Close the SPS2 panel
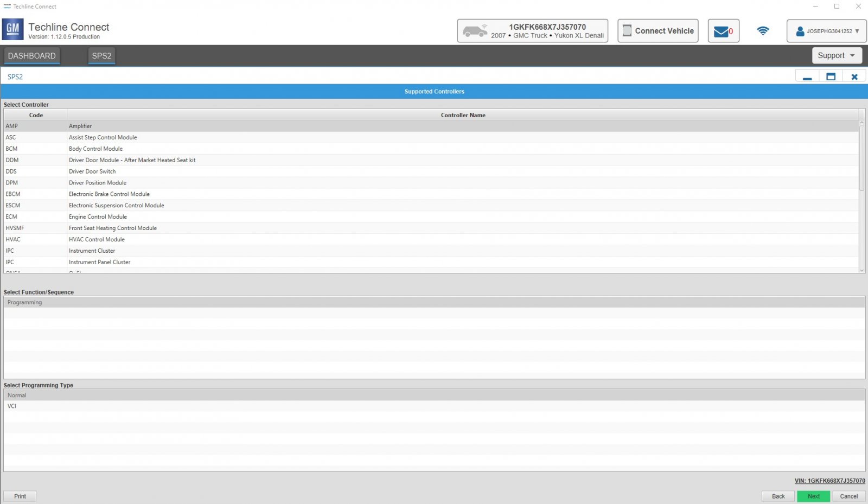Screen dimensions: 868x504 coord(854,76)
